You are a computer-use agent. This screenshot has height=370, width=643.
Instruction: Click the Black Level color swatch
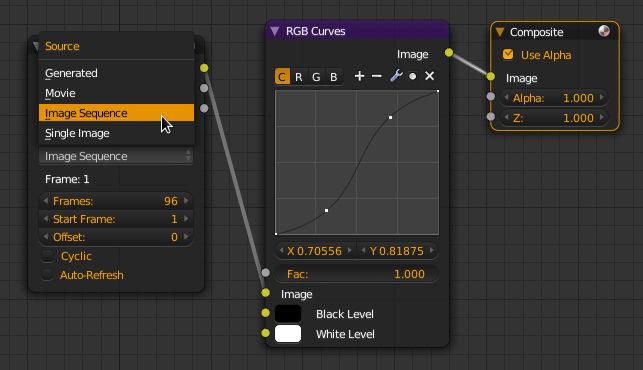pos(288,314)
